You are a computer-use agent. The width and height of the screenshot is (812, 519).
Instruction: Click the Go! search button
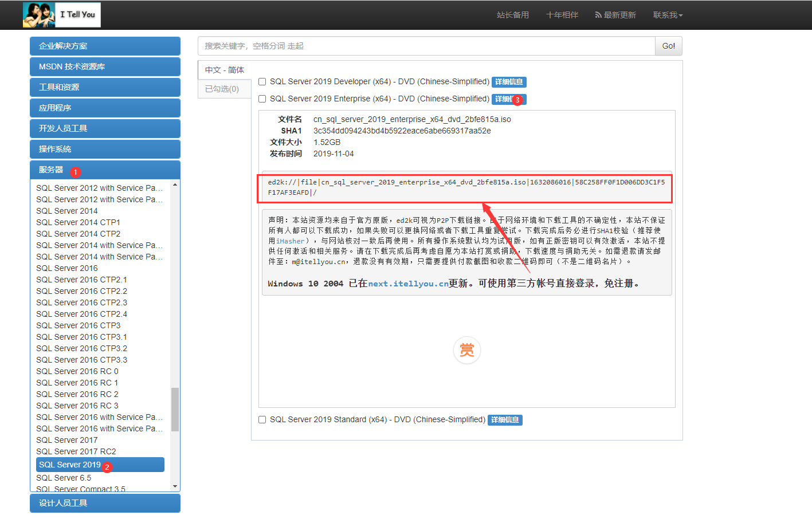(669, 46)
